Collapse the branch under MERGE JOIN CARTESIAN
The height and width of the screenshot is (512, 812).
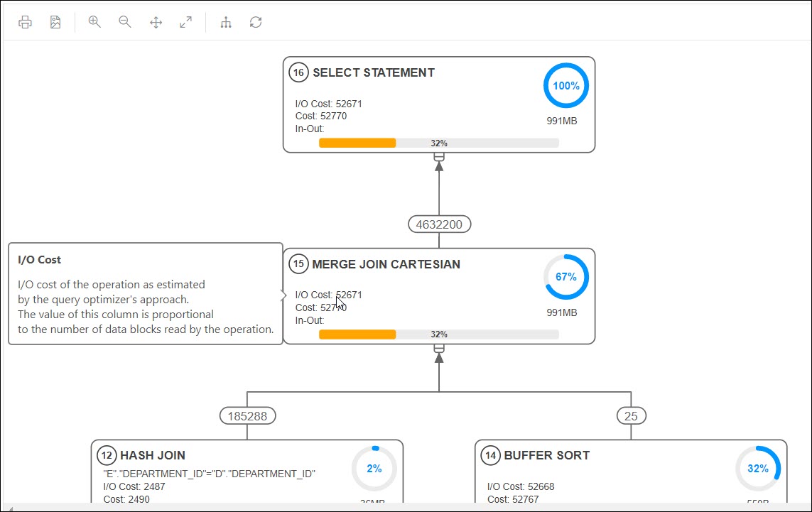438,348
